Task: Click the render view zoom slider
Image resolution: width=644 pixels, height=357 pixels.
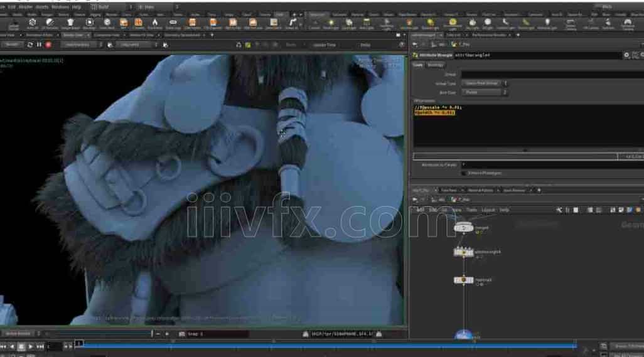Action: (x=99, y=334)
